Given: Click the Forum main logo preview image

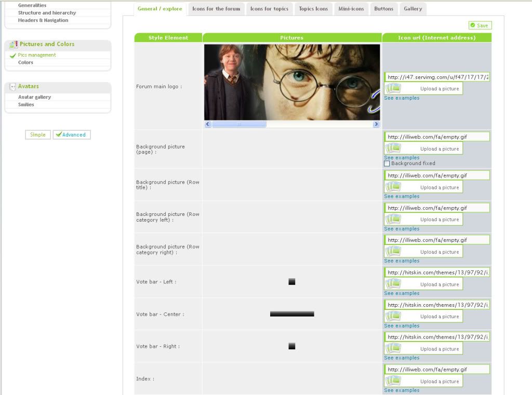Looking at the screenshot, I should coord(292,82).
